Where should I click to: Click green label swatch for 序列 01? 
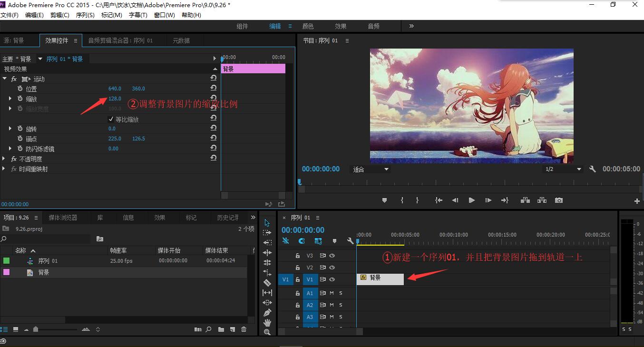tap(6, 260)
